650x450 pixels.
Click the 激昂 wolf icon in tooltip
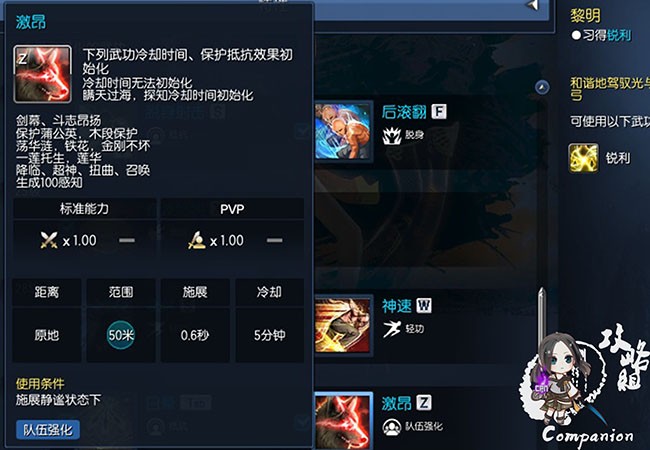coord(42,74)
